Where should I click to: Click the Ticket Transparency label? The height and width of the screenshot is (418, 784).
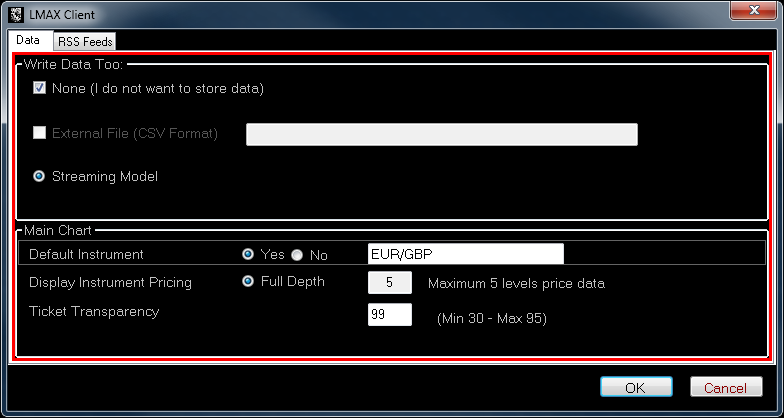(x=94, y=311)
